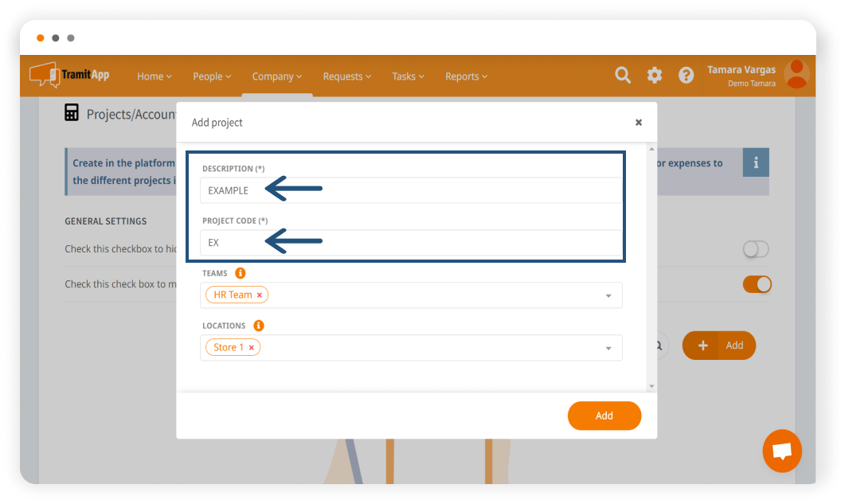The height and width of the screenshot is (504, 845).
Task: Click the Teams info icon
Action: pyautogui.click(x=241, y=273)
